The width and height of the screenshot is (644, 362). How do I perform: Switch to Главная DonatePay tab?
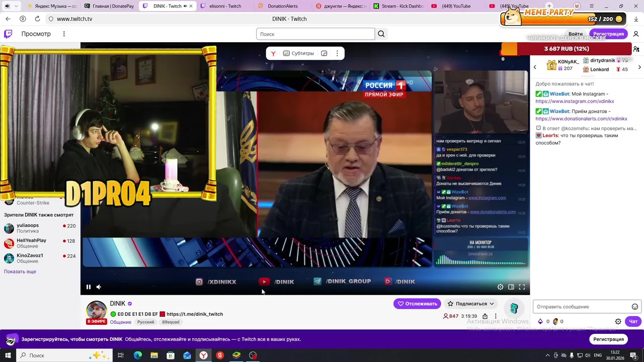tap(109, 6)
